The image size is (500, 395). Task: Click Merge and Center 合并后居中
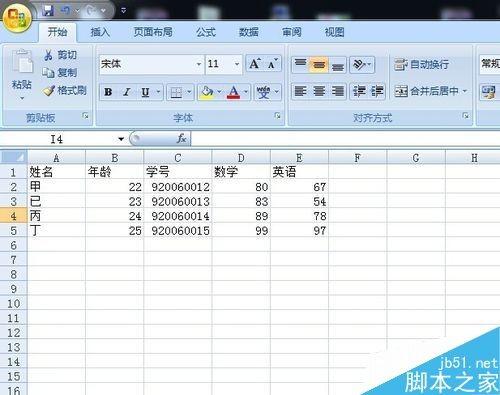pyautogui.click(x=426, y=91)
